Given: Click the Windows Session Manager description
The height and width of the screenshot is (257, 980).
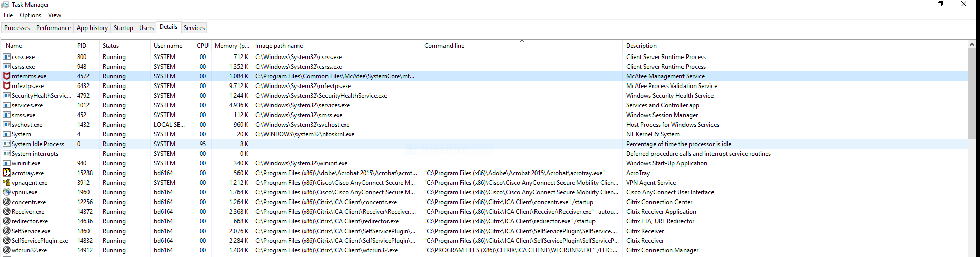Looking at the screenshot, I should (662, 115).
